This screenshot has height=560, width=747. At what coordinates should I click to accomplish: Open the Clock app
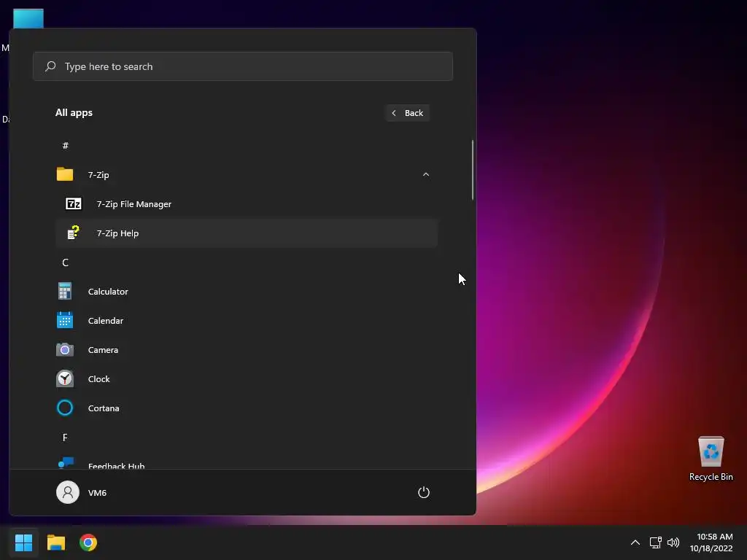[247, 379]
